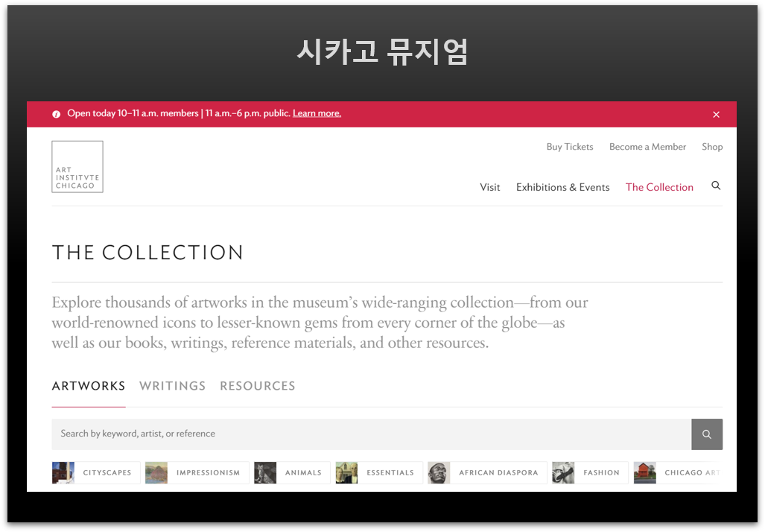Go to Buy Tickets
The width and height of the screenshot is (765, 532).
click(x=569, y=147)
